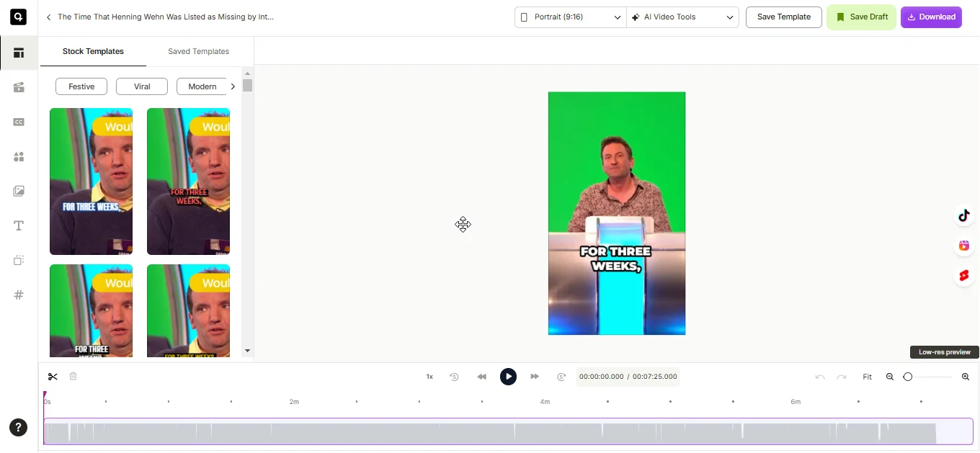Screen dimensions: 980x453
Task: Adjust the timeline zoom slider handle
Action: coord(908,377)
